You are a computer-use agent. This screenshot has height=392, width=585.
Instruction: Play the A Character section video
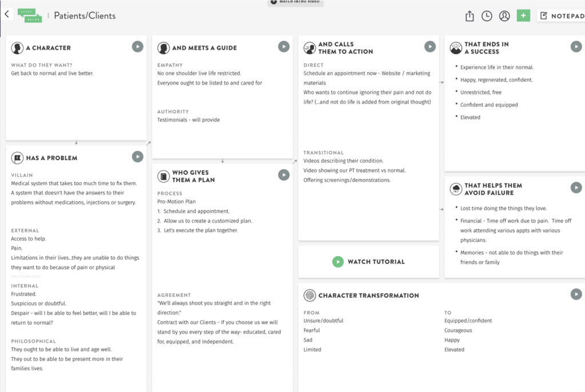coord(138,47)
